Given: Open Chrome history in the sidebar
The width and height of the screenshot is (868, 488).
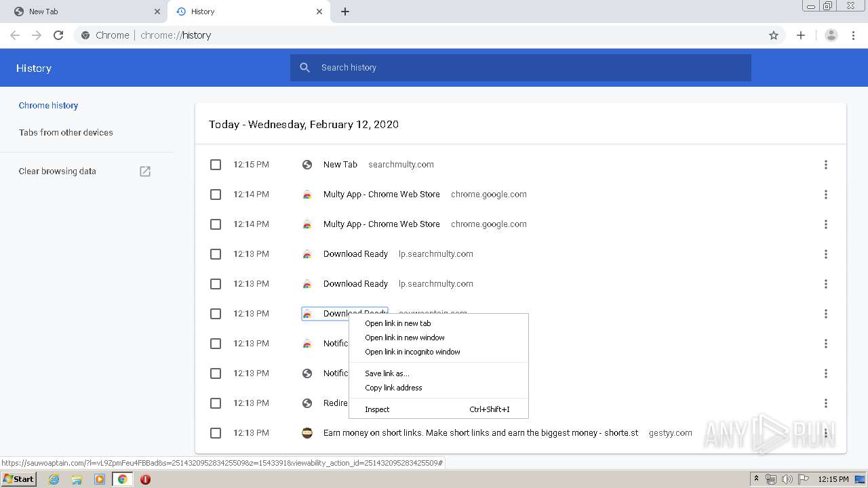Looking at the screenshot, I should click(48, 106).
